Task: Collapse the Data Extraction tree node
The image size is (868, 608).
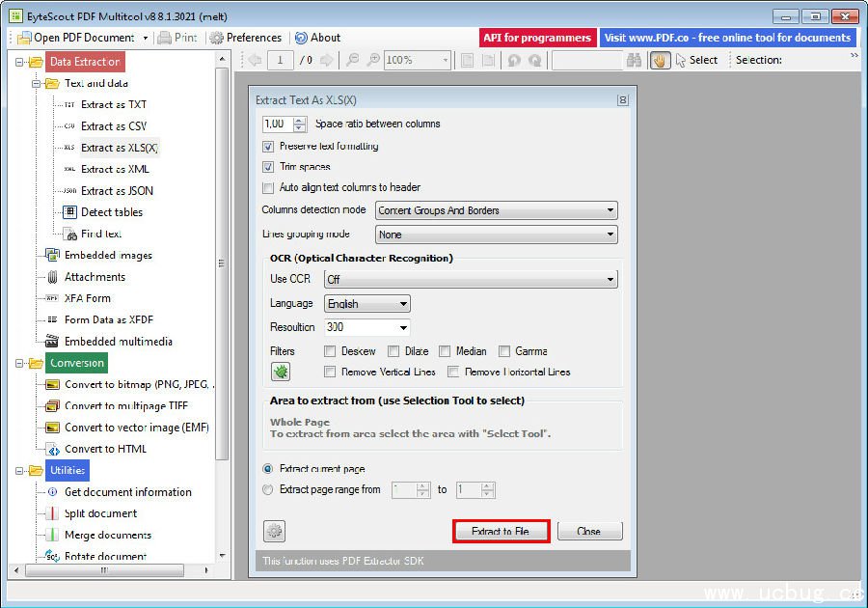Action: [x=21, y=62]
